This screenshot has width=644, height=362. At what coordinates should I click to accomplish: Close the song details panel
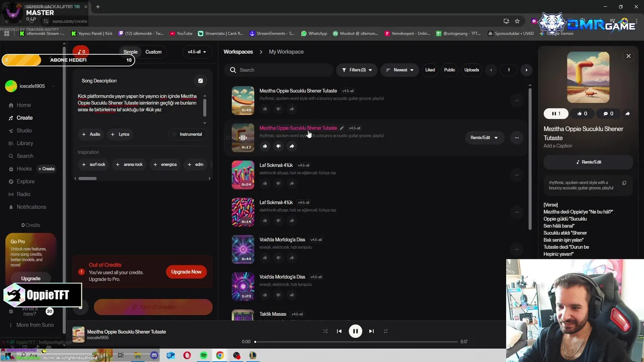tap(628, 56)
